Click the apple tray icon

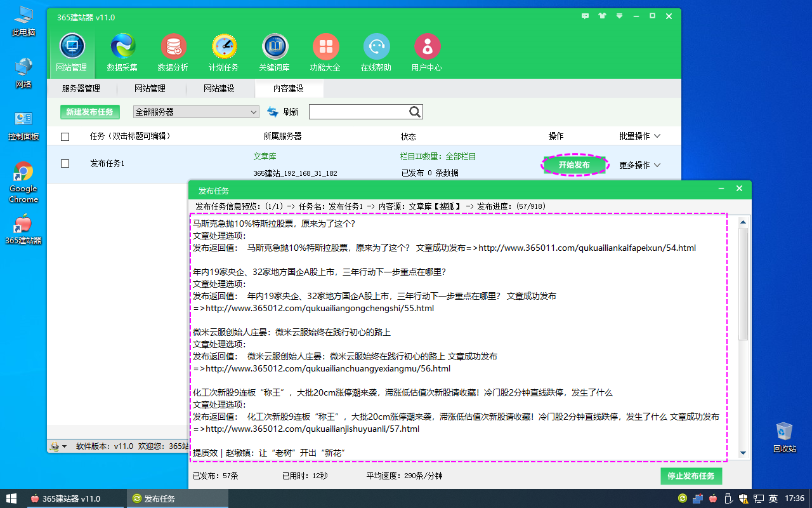[713, 498]
